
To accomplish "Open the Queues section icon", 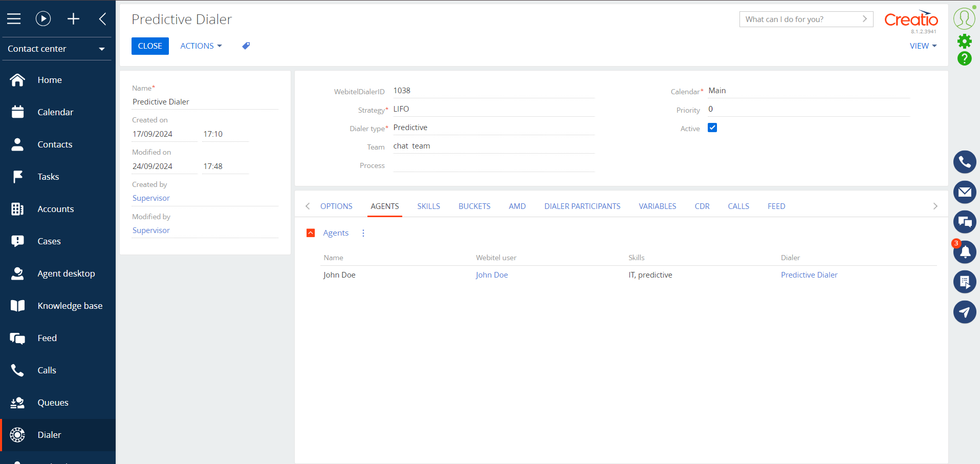I will pos(17,403).
